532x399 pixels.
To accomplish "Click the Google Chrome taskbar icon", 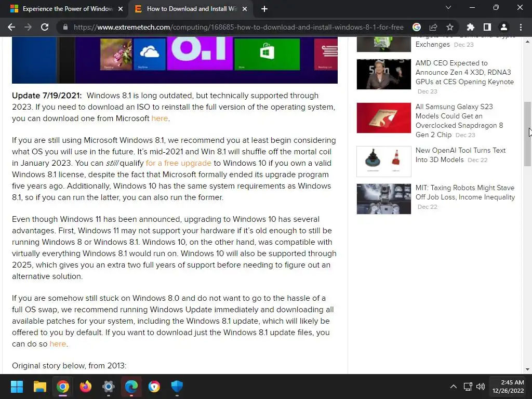I will coord(63,387).
